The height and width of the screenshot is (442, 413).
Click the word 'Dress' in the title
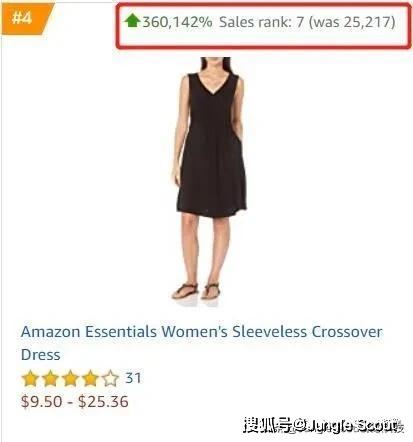(40, 354)
